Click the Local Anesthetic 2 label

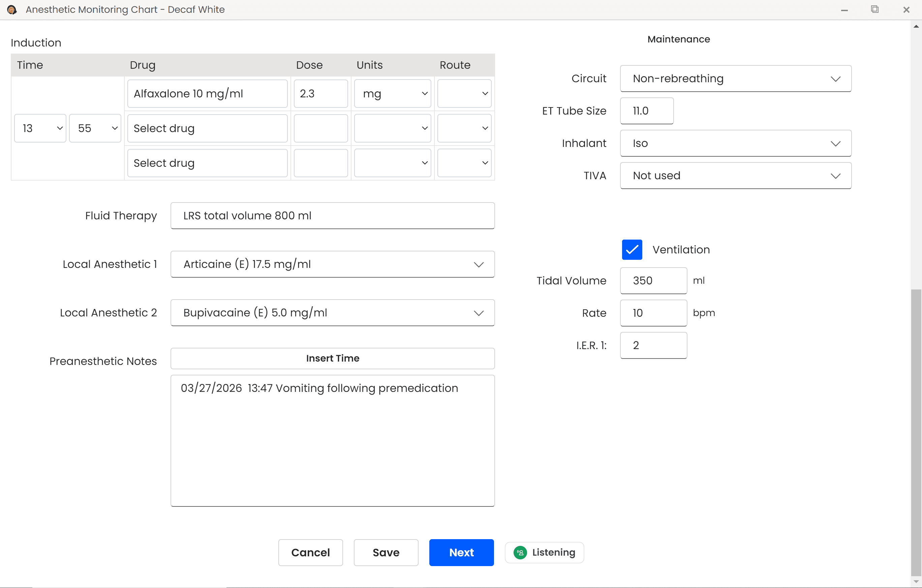(x=109, y=313)
